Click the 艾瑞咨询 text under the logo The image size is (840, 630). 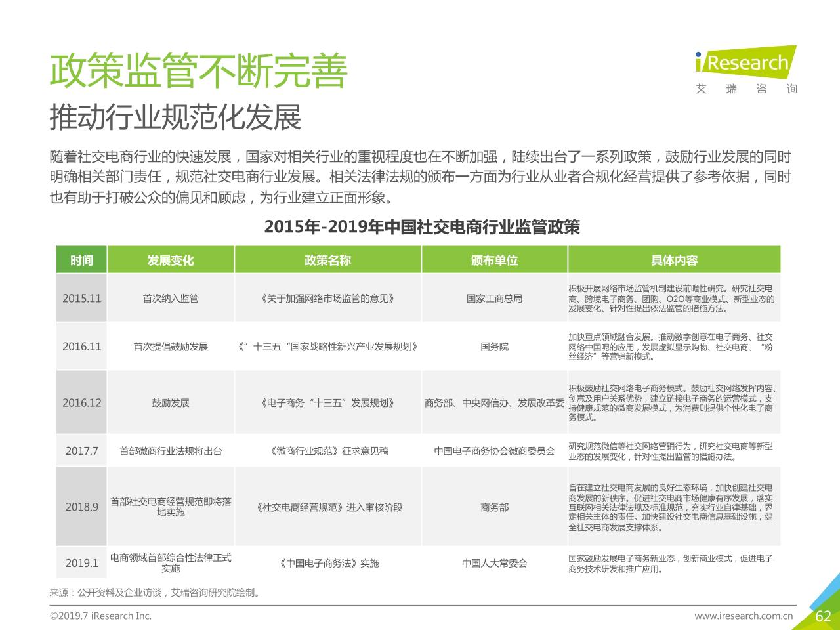(746, 89)
